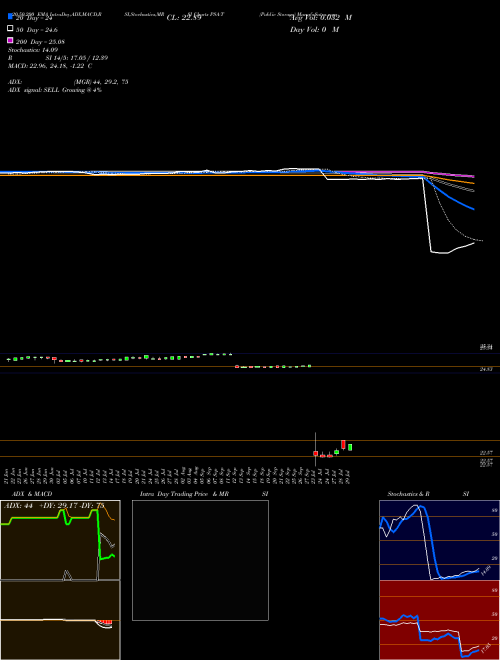Click the 24.93 price axis label
Image resolution: width=500 pixels, height=660 pixels.
point(486,369)
